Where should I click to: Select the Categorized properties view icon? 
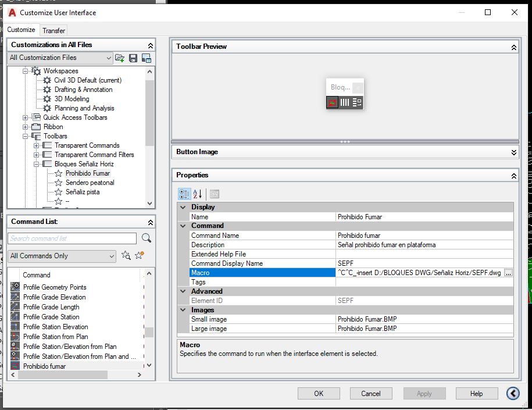[x=184, y=194]
